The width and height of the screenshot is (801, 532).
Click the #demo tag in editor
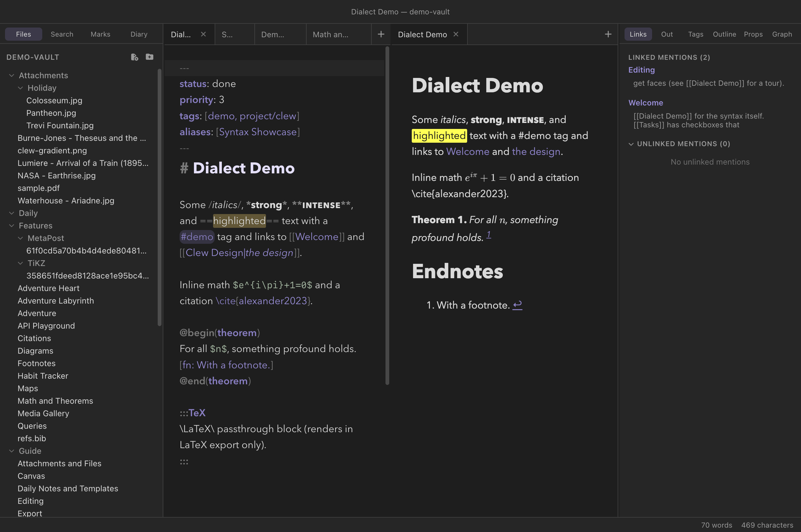click(197, 237)
